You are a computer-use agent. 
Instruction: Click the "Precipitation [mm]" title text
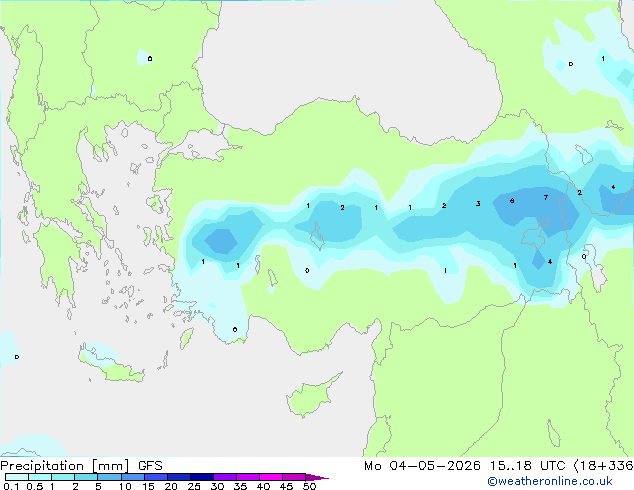[65, 466]
